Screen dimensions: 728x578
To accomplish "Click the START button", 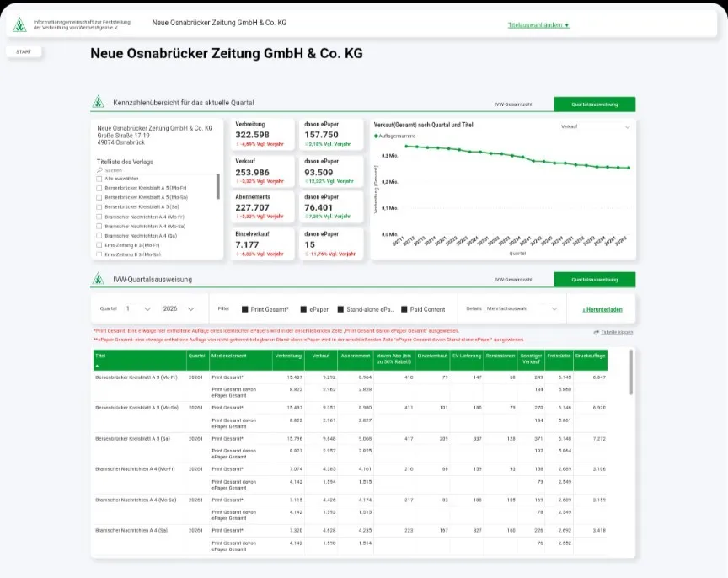I will [x=24, y=51].
